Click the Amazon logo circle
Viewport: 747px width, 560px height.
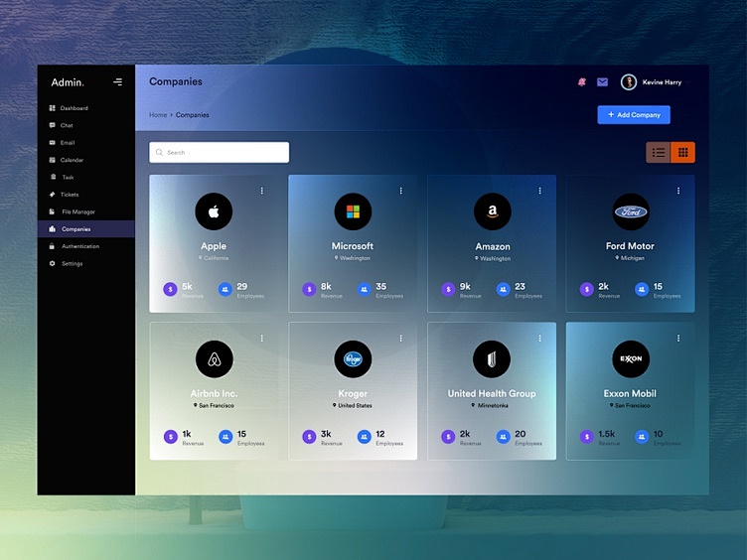click(492, 211)
